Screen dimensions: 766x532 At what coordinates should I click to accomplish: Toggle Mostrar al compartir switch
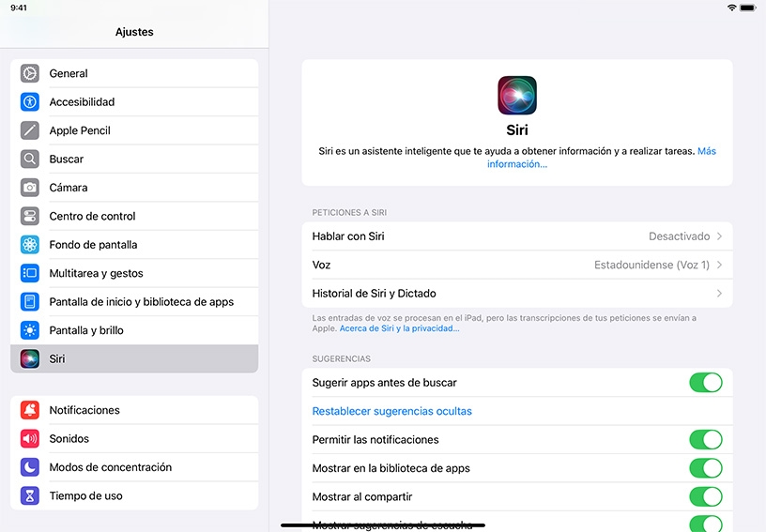706,497
